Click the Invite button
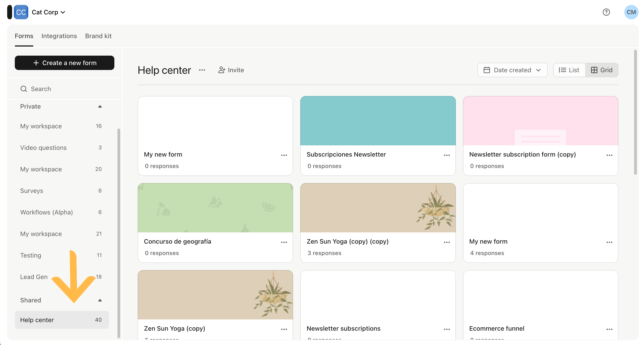The image size is (644, 345). (231, 70)
